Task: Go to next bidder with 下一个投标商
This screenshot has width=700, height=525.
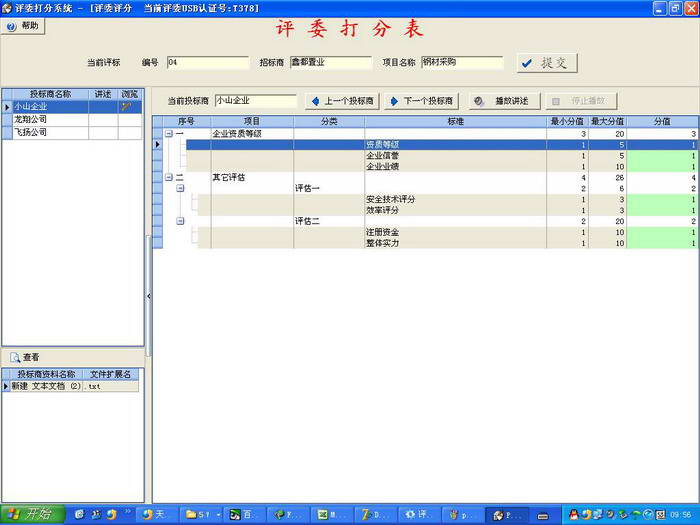Action: 422,101
